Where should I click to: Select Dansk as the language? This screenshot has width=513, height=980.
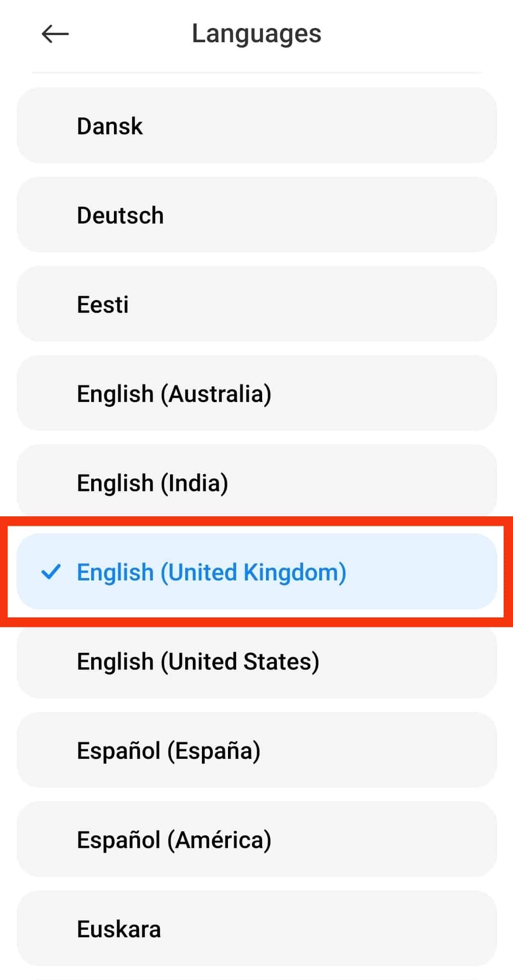[256, 126]
